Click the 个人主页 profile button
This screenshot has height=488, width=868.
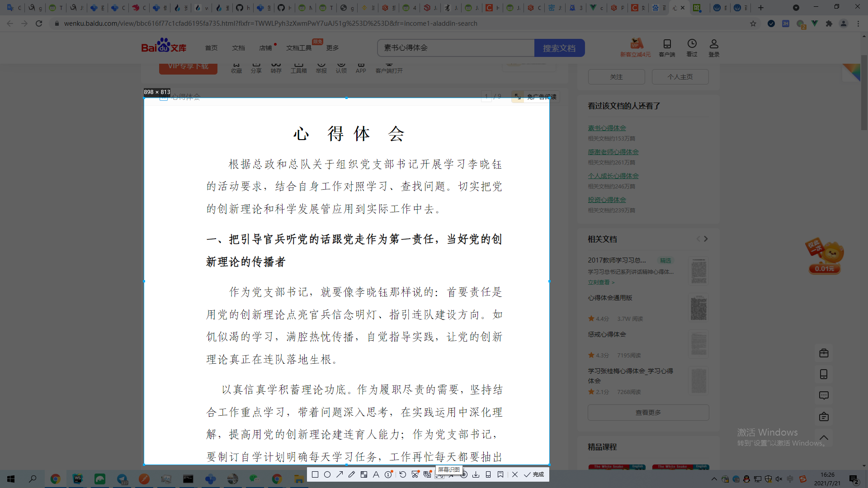680,77
